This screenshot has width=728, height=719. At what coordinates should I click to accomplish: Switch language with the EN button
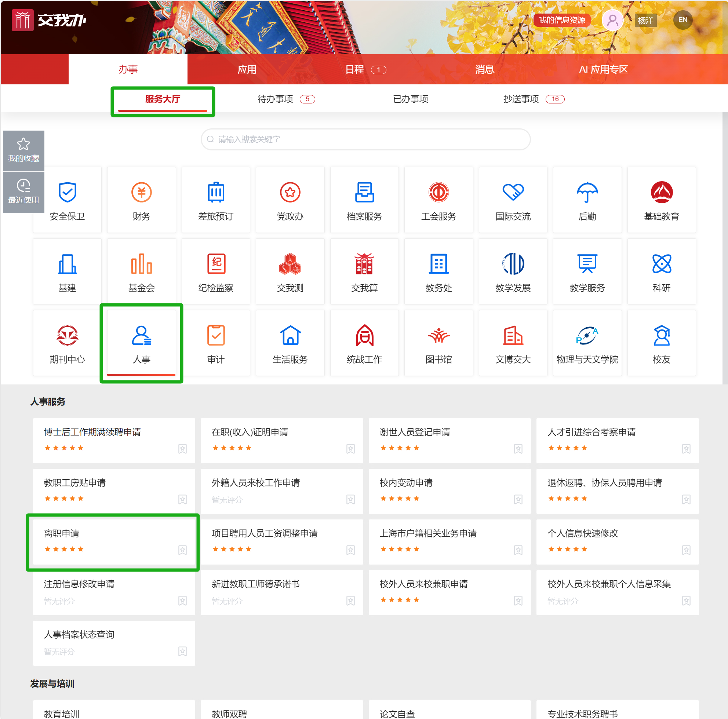tap(682, 20)
